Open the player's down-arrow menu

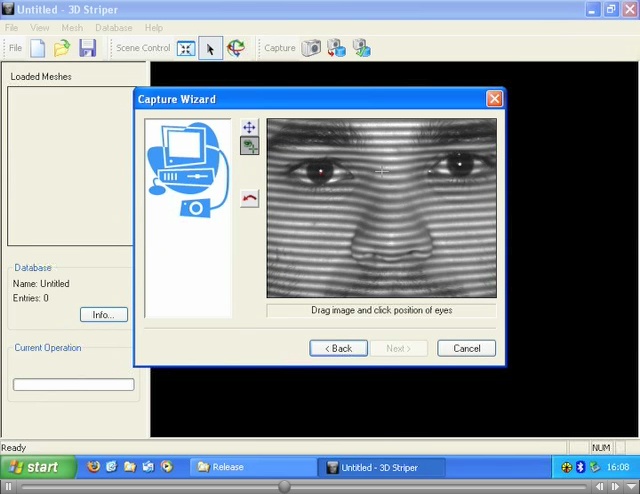631,487
